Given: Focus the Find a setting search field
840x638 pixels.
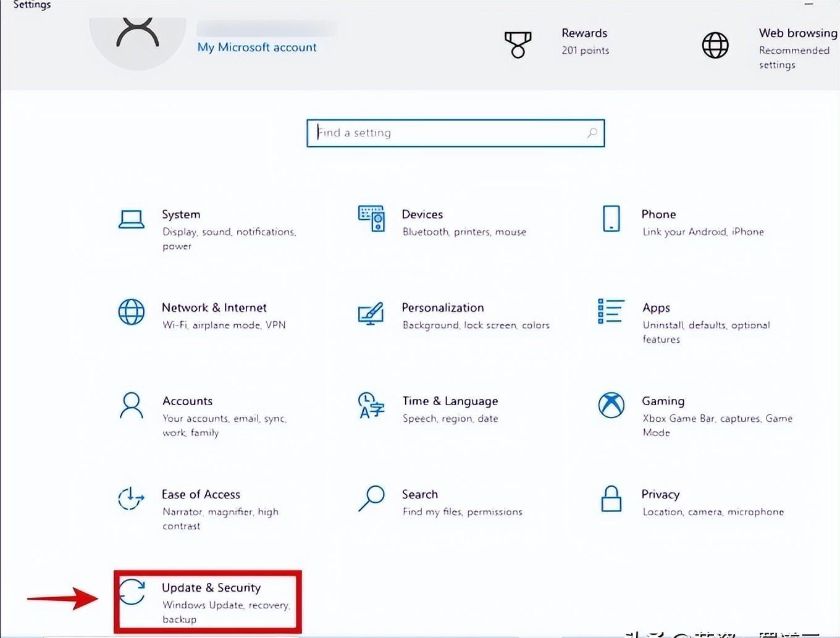Looking at the screenshot, I should click(x=455, y=133).
